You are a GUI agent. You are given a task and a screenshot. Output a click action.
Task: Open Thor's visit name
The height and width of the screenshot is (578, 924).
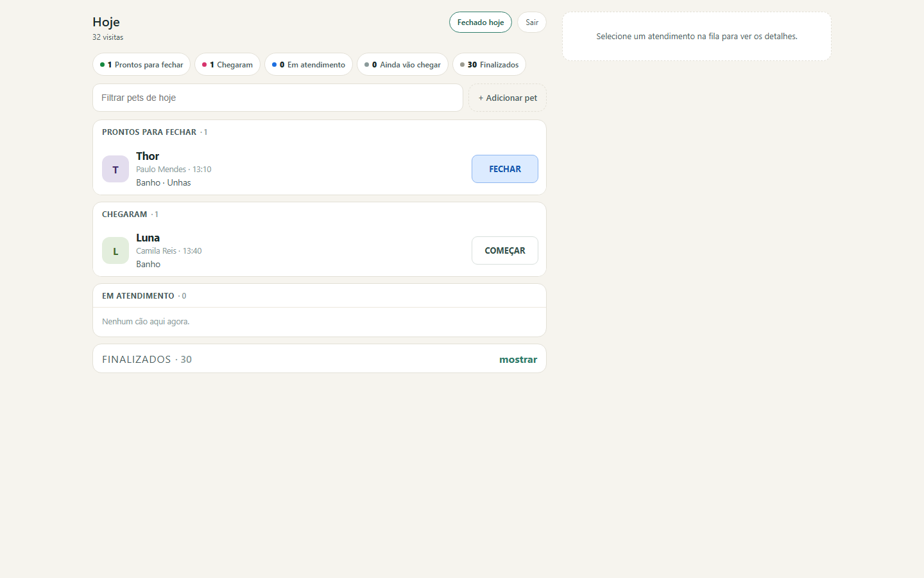[148, 156]
